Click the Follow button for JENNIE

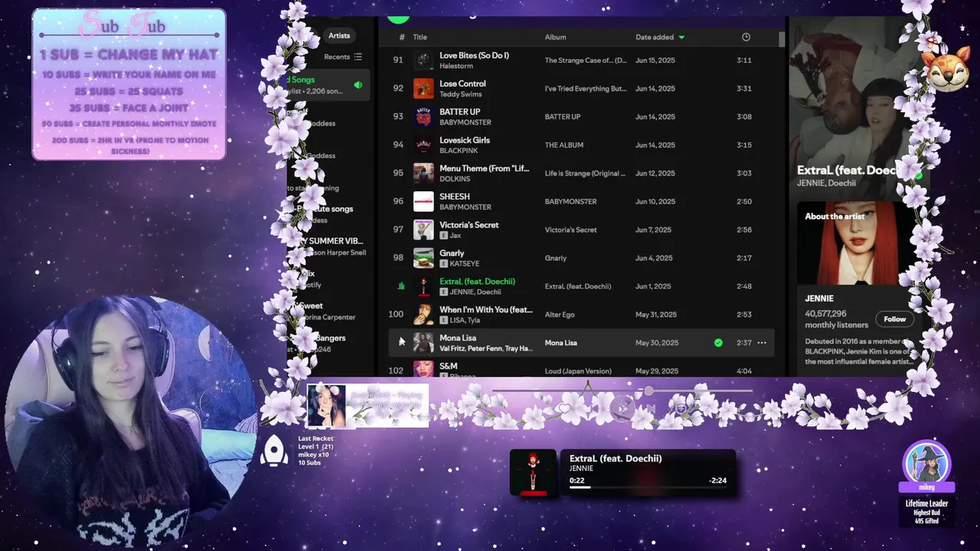894,319
